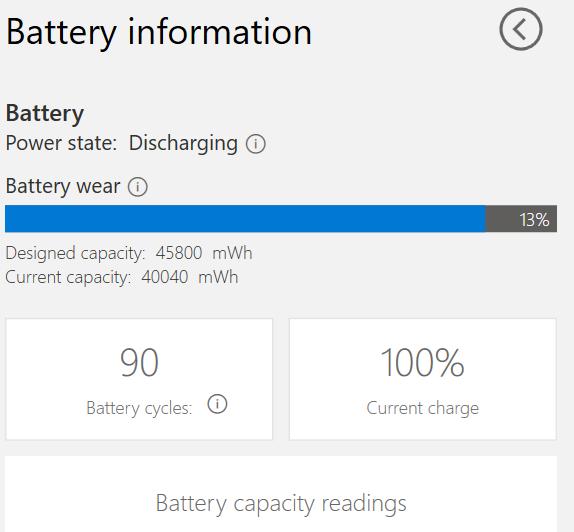
Task: Open the info icon next to Discharging
Action: 256,144
